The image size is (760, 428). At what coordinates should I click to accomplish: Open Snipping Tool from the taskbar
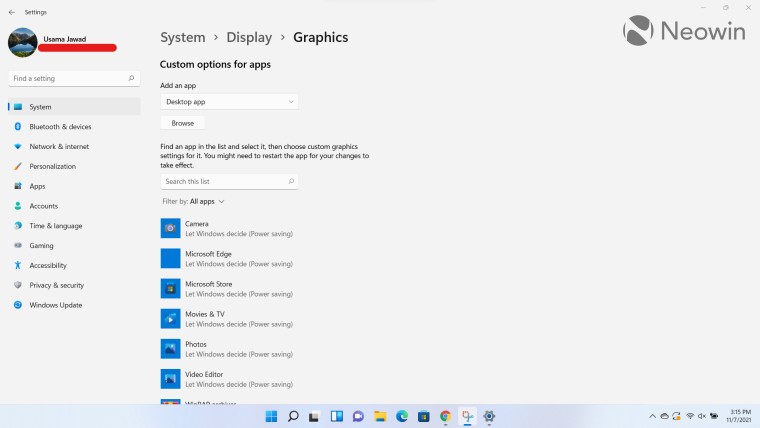[x=467, y=416]
